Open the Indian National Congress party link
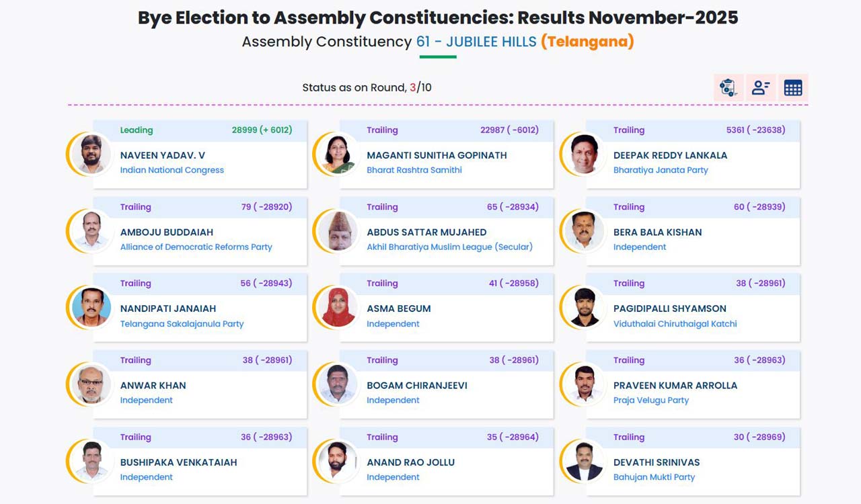 [x=170, y=170]
